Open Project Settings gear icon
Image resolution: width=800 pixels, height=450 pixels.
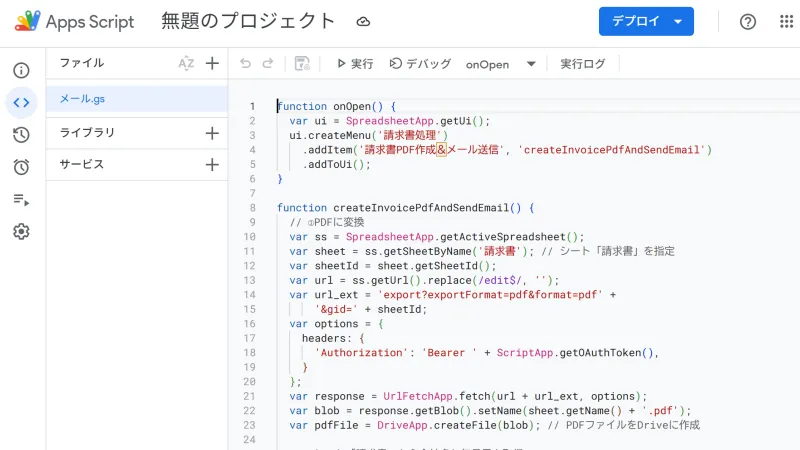(21, 232)
